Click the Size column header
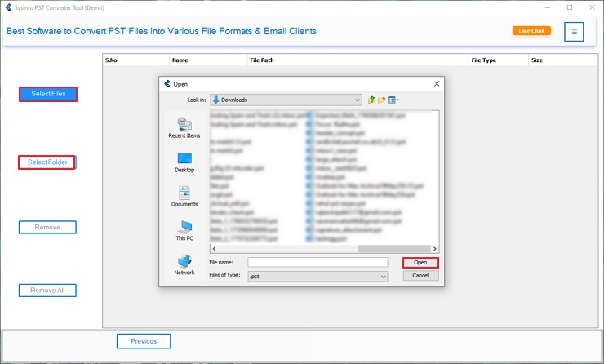This screenshot has width=604, height=364. coord(563,60)
